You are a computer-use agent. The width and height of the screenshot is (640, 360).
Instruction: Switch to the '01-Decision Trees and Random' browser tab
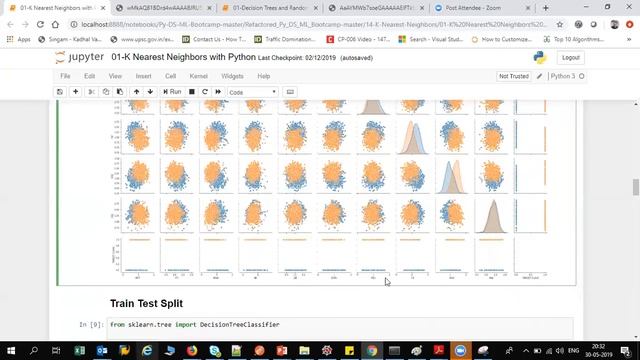click(x=270, y=8)
